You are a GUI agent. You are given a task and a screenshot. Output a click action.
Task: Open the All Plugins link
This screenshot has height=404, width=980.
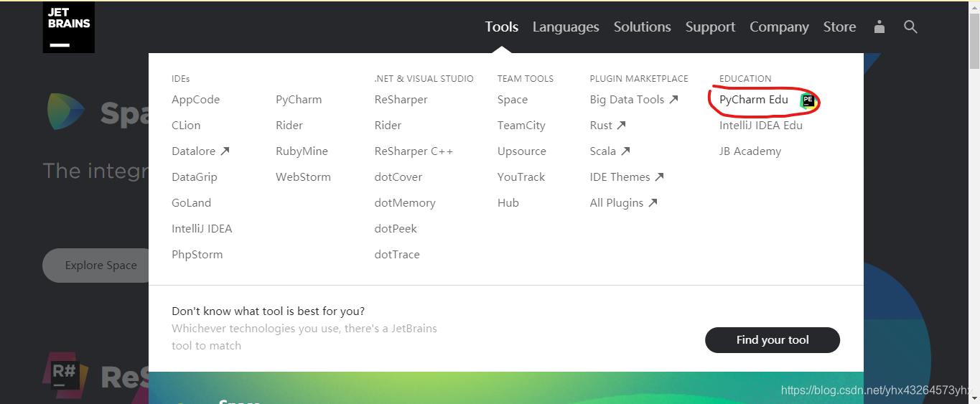617,203
